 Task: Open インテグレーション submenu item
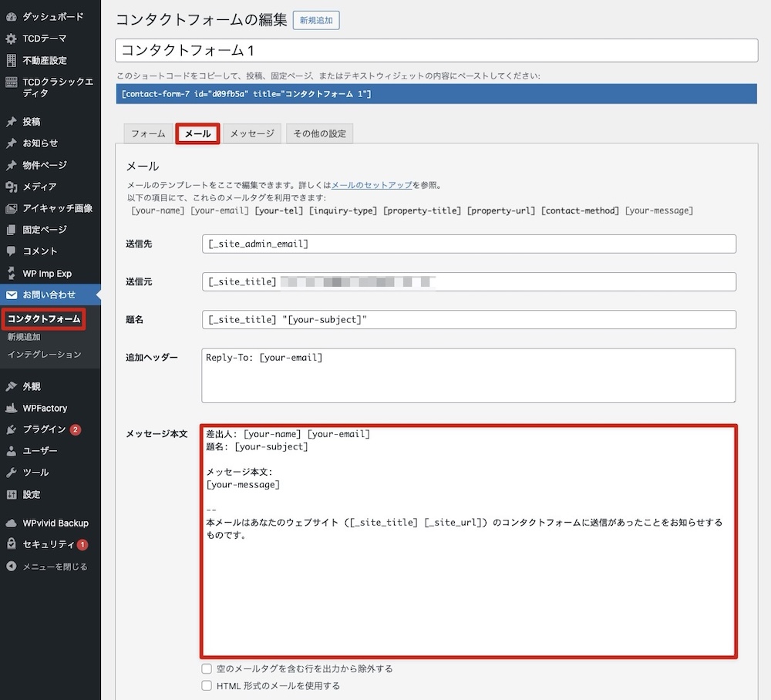pos(44,355)
